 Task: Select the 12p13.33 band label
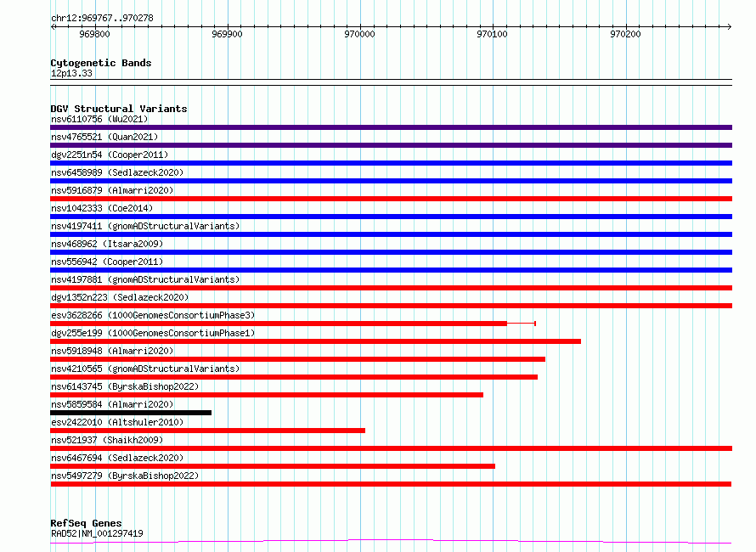click(x=71, y=73)
